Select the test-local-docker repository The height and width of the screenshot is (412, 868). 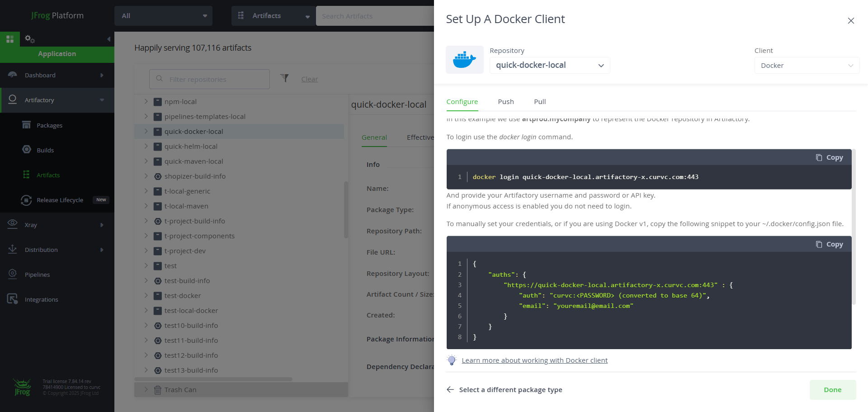191,310
